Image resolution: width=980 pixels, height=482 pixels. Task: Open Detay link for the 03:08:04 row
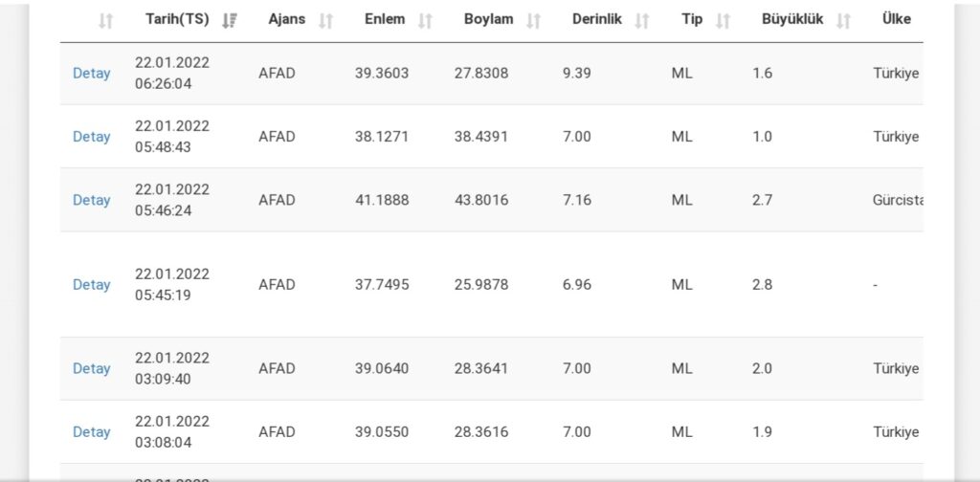pos(91,432)
